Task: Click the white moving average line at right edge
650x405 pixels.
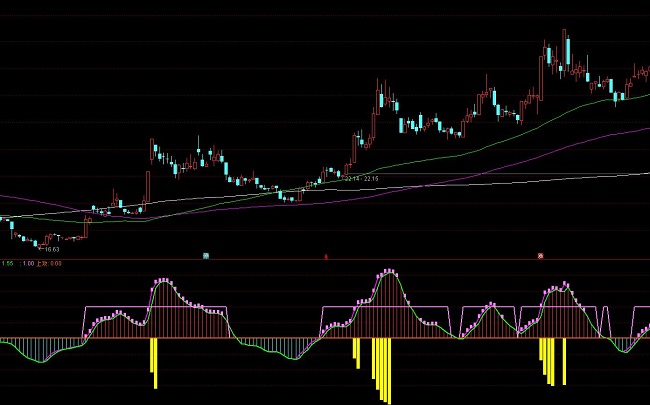Action: (x=640, y=174)
